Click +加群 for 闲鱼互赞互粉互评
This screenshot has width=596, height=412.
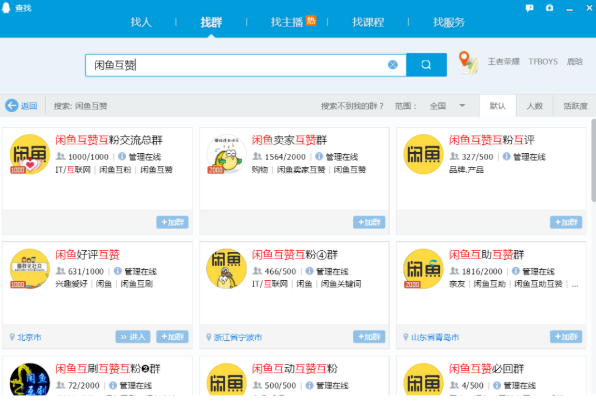566,222
